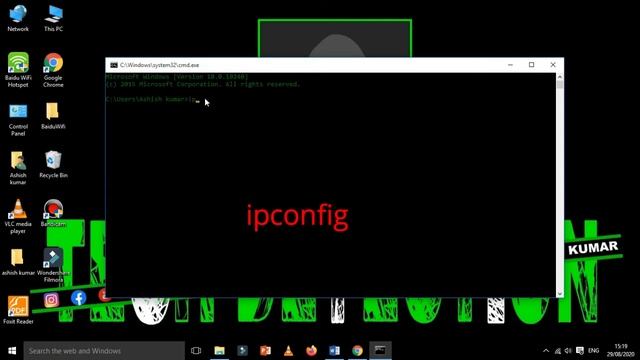Launch Wondershare Filmora shortcut
The image size is (640, 360).
(x=53, y=265)
